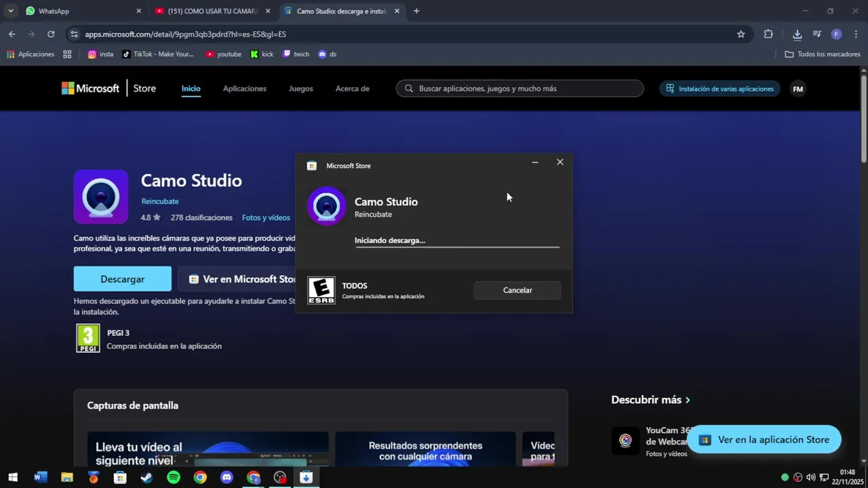The image size is (868, 488).
Task: Bookmark this page with the star icon
Action: (x=741, y=34)
